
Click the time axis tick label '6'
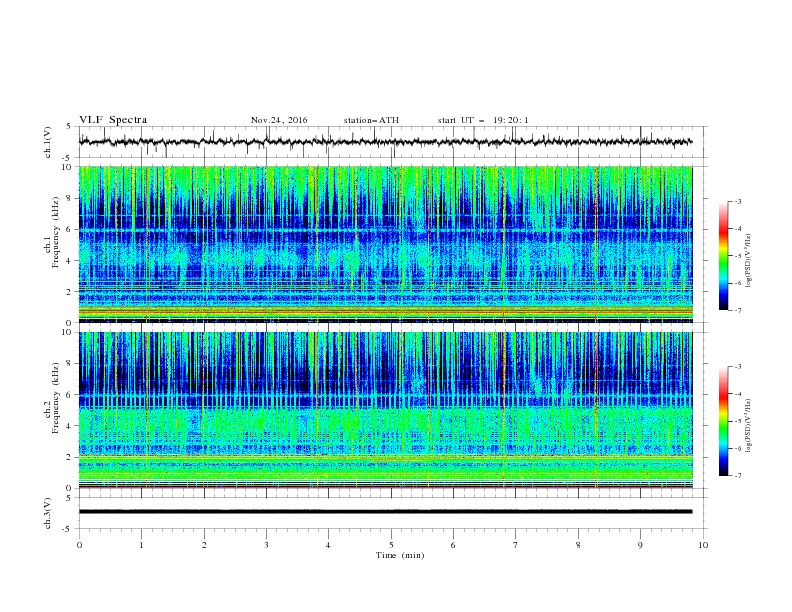pyautogui.click(x=453, y=545)
